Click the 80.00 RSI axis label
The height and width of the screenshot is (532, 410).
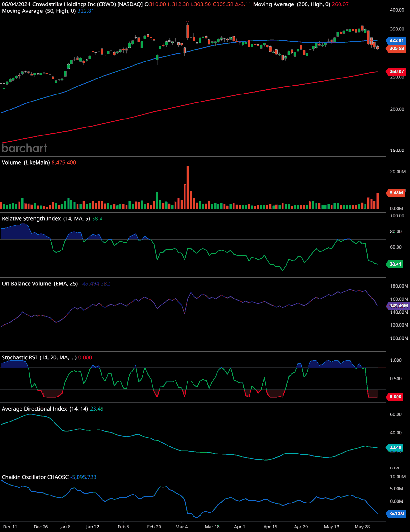coord(396,231)
